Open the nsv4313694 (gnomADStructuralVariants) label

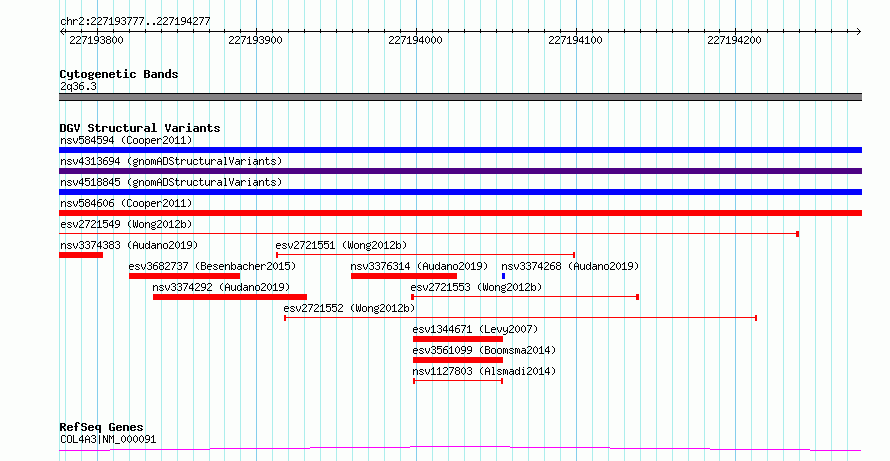[171, 161]
